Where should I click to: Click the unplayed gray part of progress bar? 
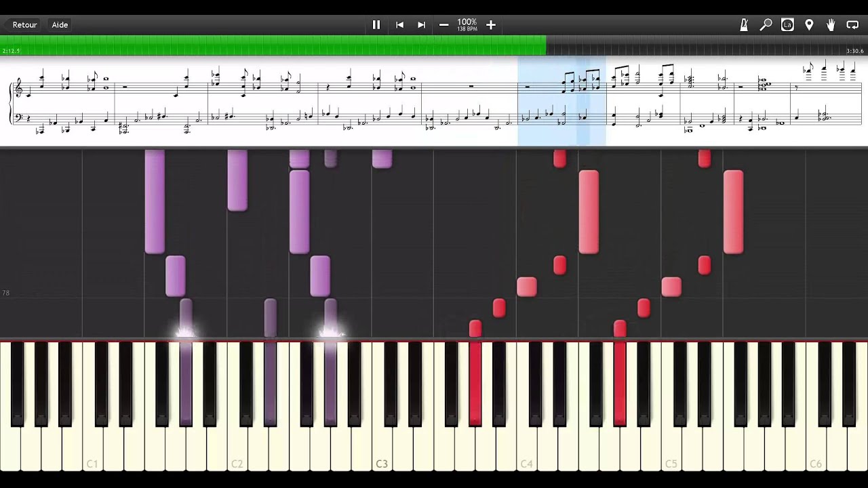[x=707, y=45]
